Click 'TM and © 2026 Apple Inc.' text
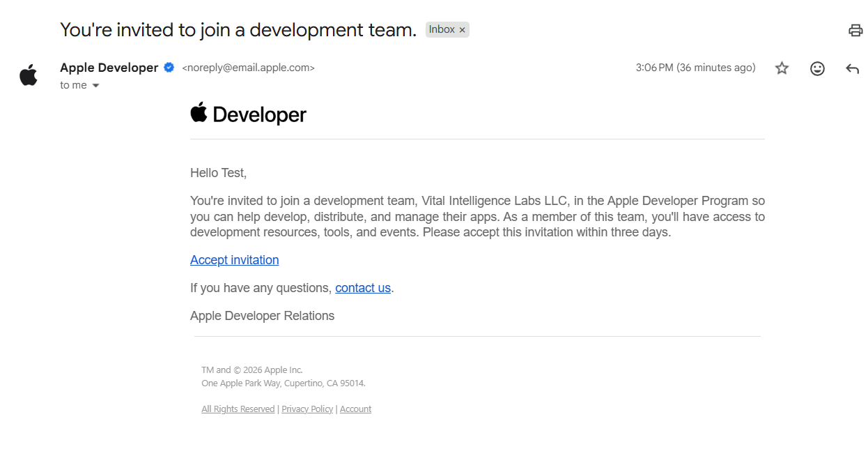Viewport: 868px width, 472px height. pos(252,370)
